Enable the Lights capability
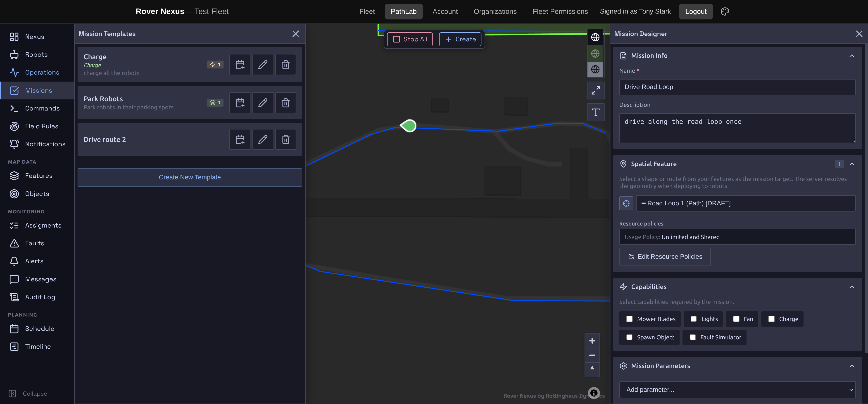This screenshot has height=404, width=868. point(693,319)
